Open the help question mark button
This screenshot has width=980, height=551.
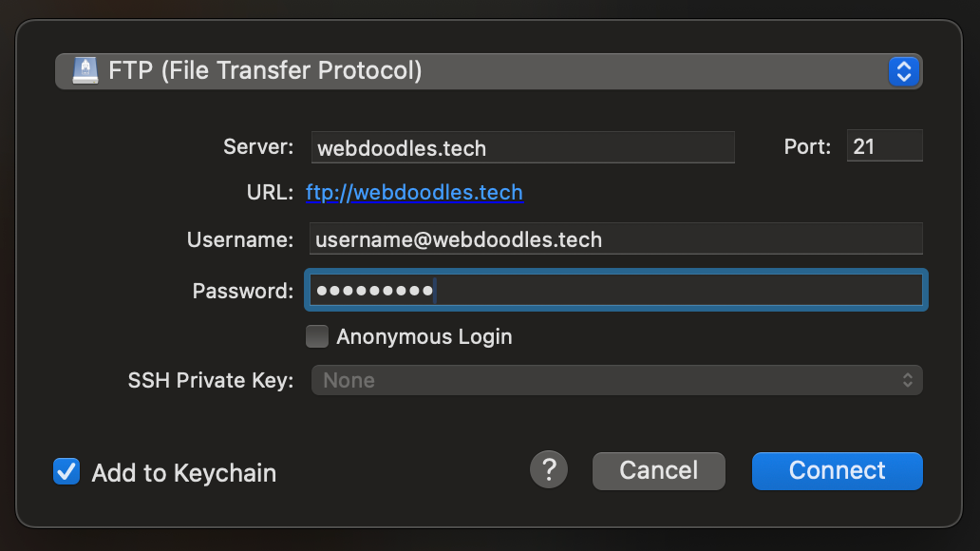pos(548,469)
